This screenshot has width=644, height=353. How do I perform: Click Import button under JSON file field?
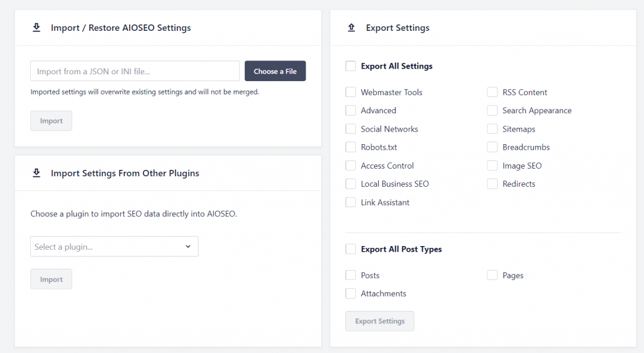pos(51,121)
